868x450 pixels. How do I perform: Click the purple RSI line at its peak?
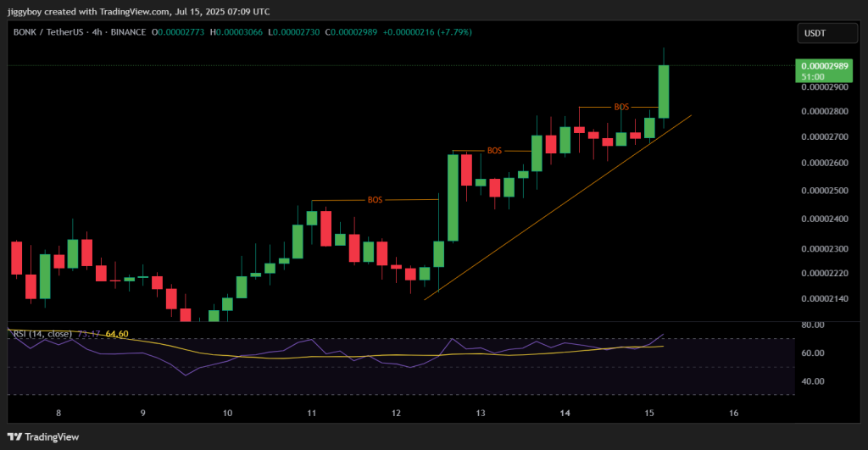[663, 335]
